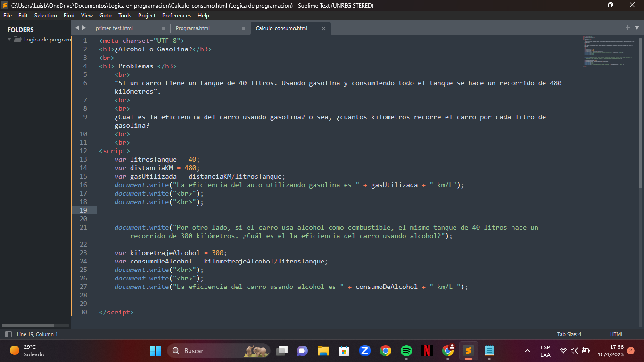Image resolution: width=644 pixels, height=362 pixels.
Task: Click unsaved dot on primer_test.html tab
Action: coord(163,28)
